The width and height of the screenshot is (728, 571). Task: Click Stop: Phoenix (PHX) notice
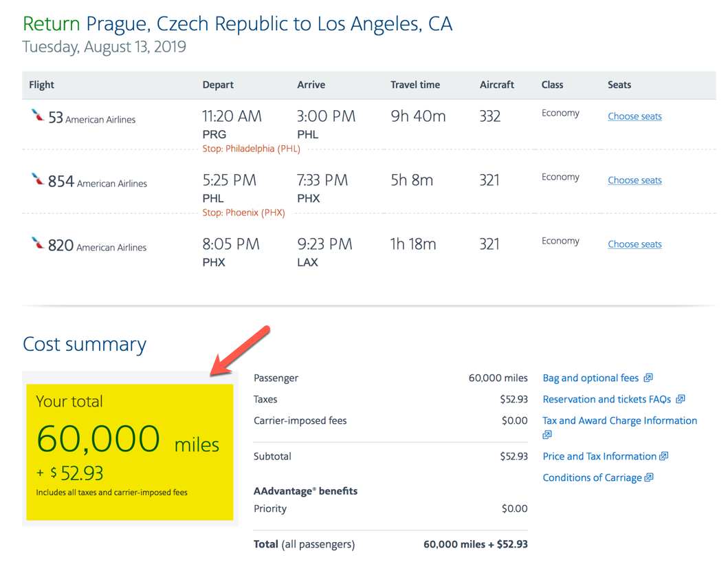tap(244, 213)
